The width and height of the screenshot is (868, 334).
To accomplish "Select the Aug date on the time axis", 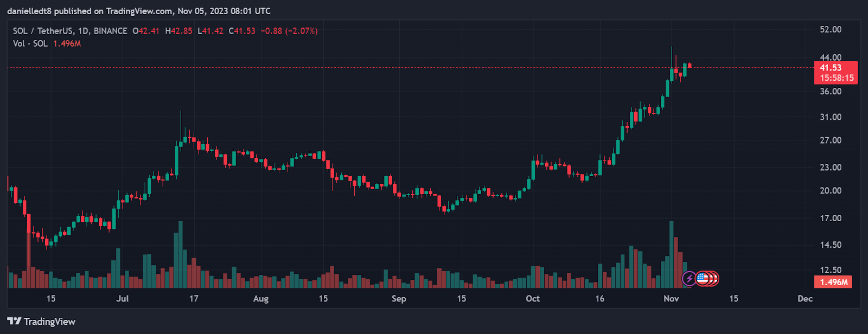I will [261, 299].
